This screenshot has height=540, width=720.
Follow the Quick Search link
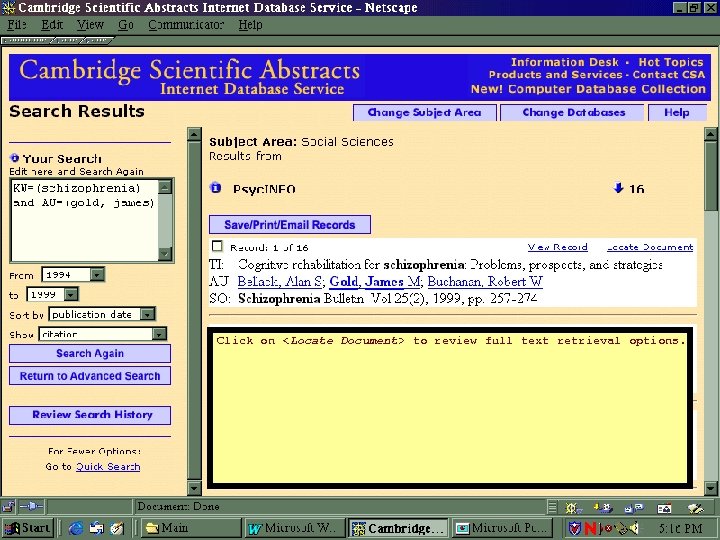tap(108, 467)
